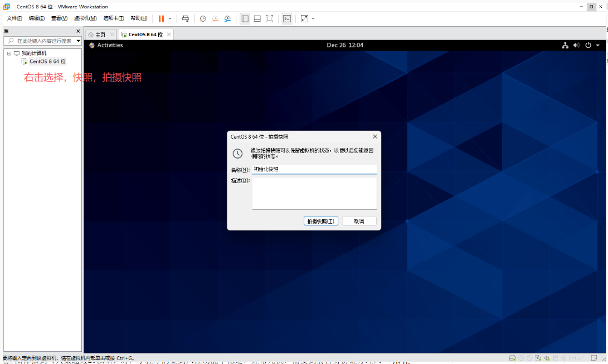The image size is (608, 364).
Task: Click the stretch guest display icon
Action: click(304, 18)
